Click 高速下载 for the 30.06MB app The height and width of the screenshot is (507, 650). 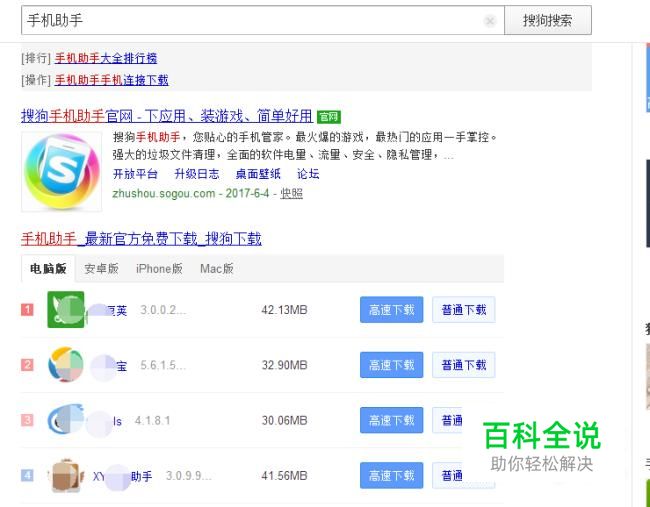[x=391, y=420]
